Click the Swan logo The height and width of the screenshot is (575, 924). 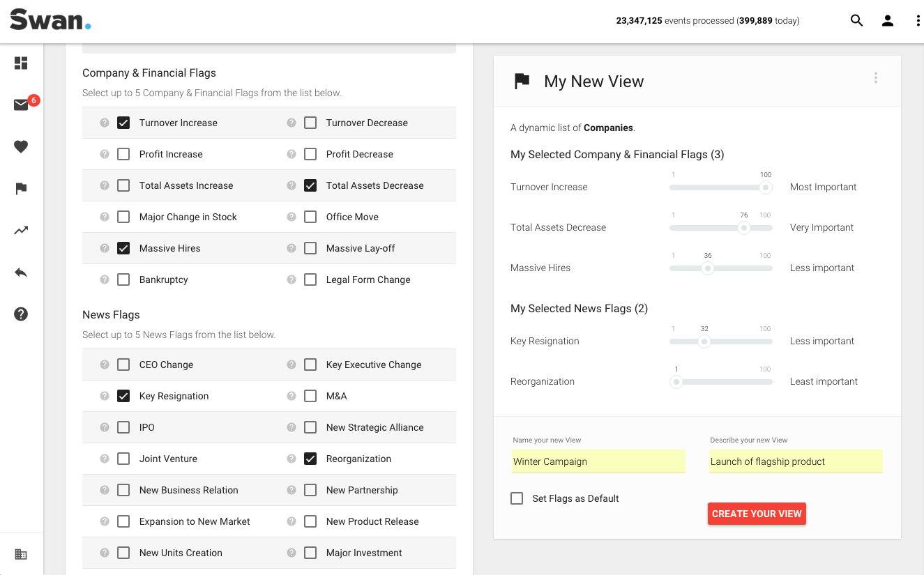click(x=50, y=20)
